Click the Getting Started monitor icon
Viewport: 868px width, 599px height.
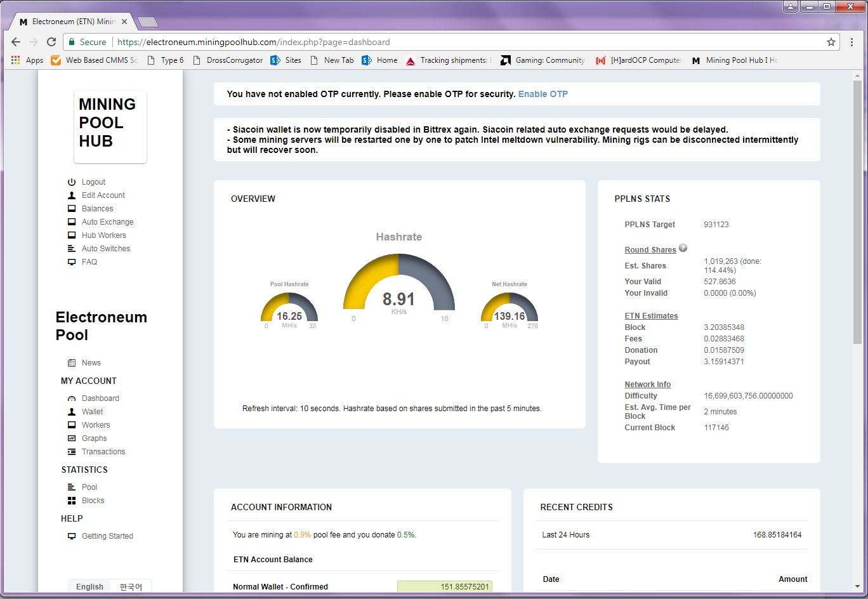[72, 536]
